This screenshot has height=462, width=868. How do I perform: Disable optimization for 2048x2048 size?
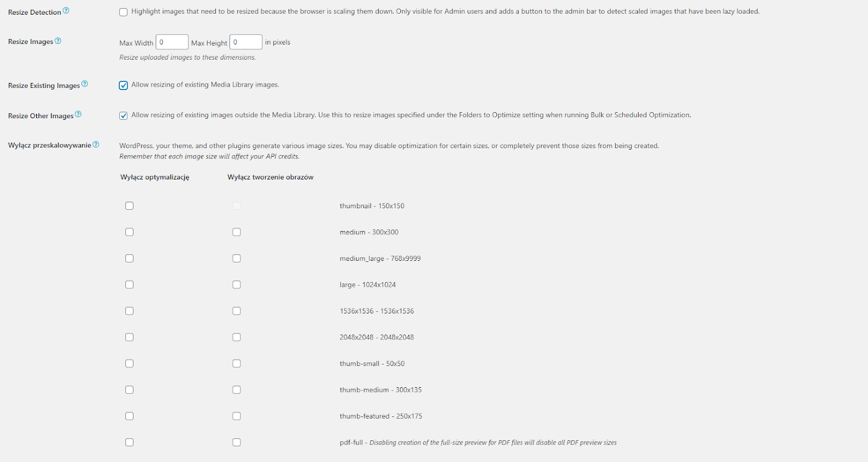(129, 337)
